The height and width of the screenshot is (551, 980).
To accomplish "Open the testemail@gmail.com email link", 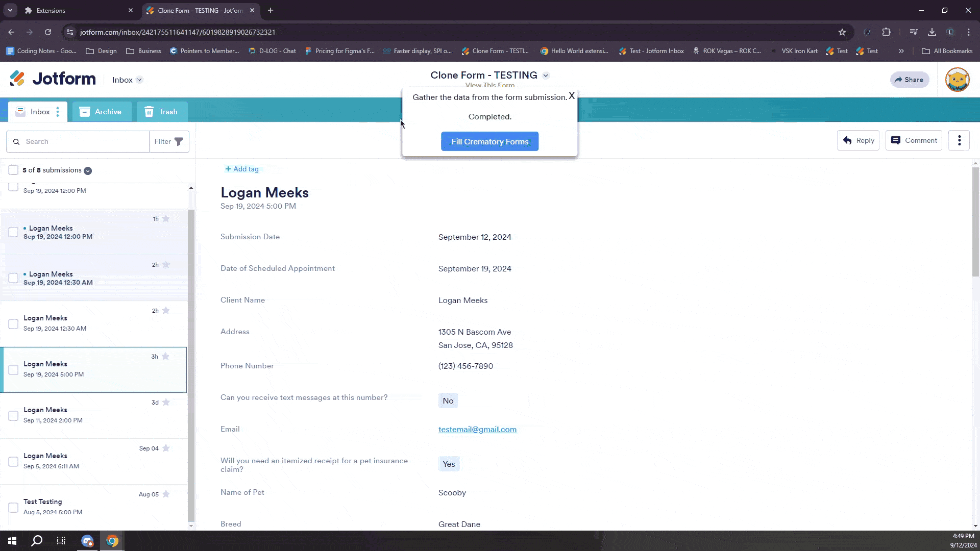I will point(477,429).
